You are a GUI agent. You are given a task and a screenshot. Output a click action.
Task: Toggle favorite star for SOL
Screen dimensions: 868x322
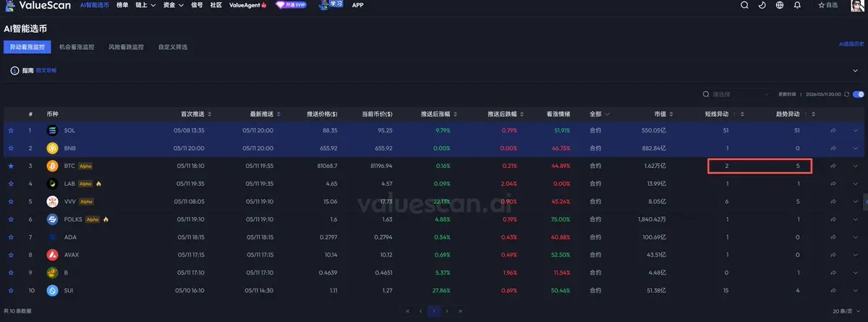[x=11, y=130]
